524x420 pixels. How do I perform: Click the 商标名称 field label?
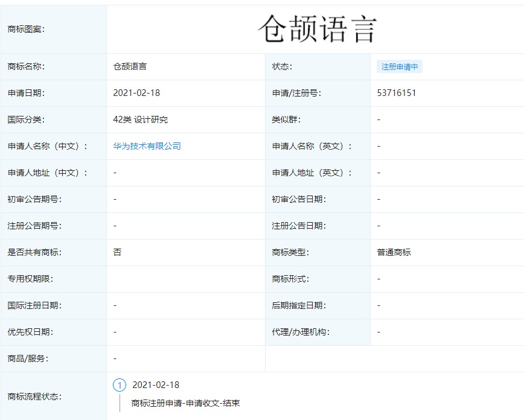point(29,66)
